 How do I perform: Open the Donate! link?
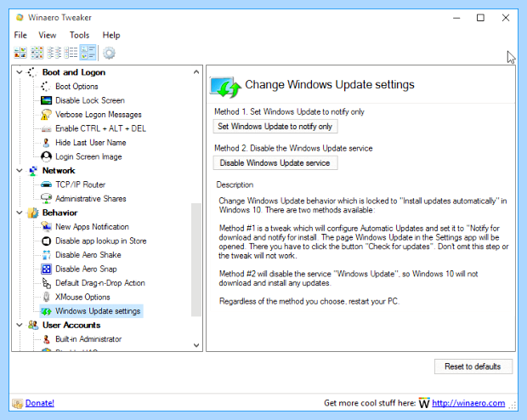click(x=40, y=403)
